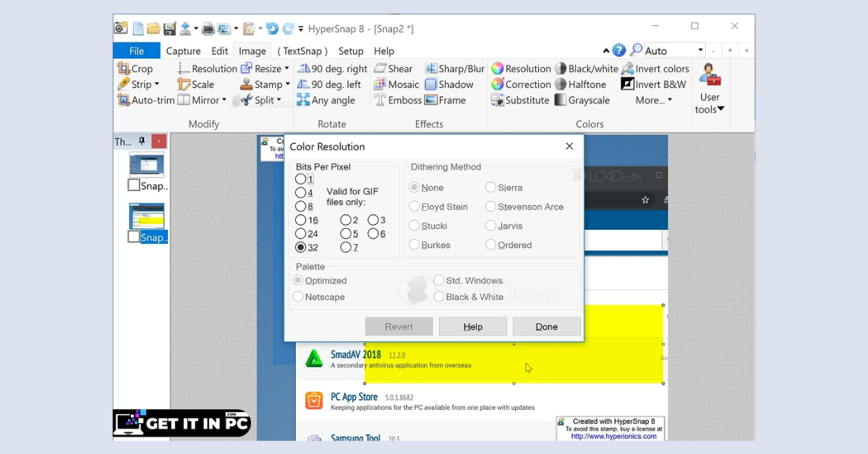Switch to the (TextSnap) tab
Image resolution: width=868 pixels, height=454 pixels.
click(302, 51)
